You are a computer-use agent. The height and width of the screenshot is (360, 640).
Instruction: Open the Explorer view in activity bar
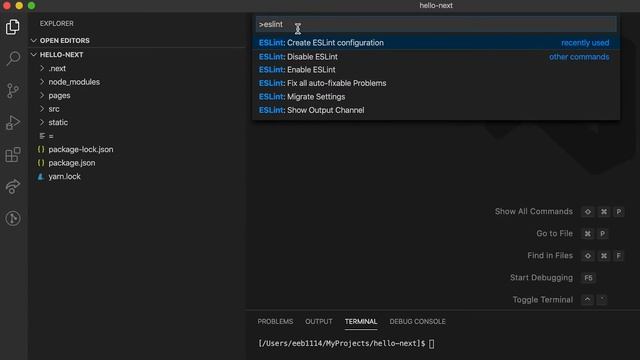(13, 27)
